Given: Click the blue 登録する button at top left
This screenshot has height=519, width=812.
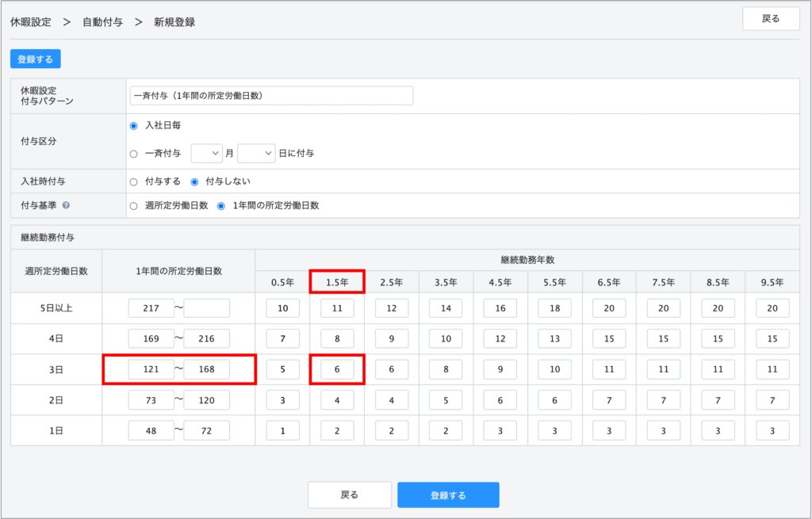Looking at the screenshot, I should click(36, 59).
